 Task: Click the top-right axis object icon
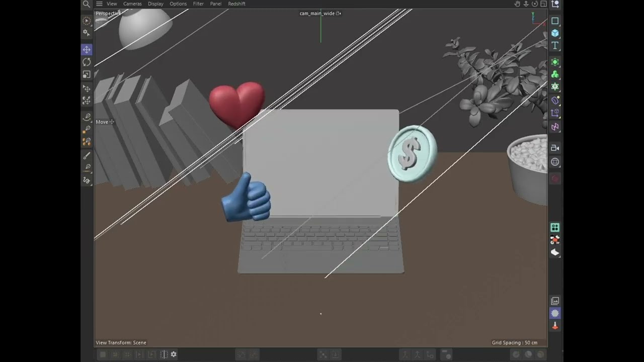pos(555,4)
